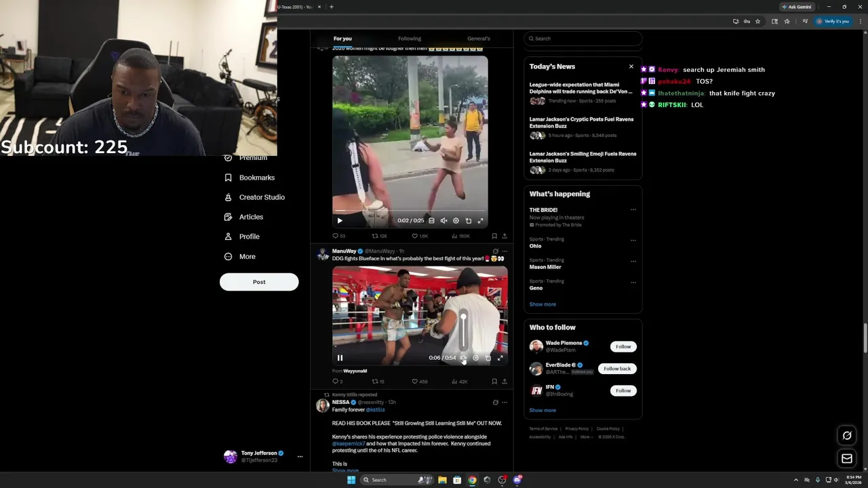
Task: Compose with the Post button
Action: click(x=259, y=282)
